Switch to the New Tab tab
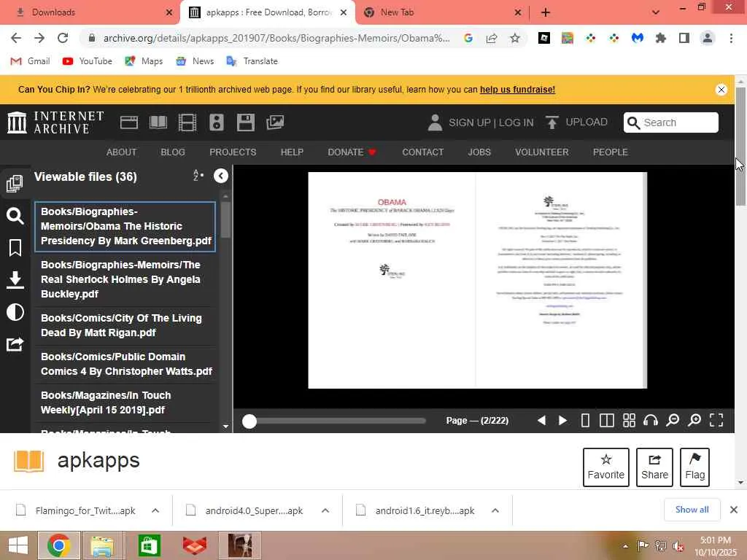The width and height of the screenshot is (747, 560). click(441, 12)
